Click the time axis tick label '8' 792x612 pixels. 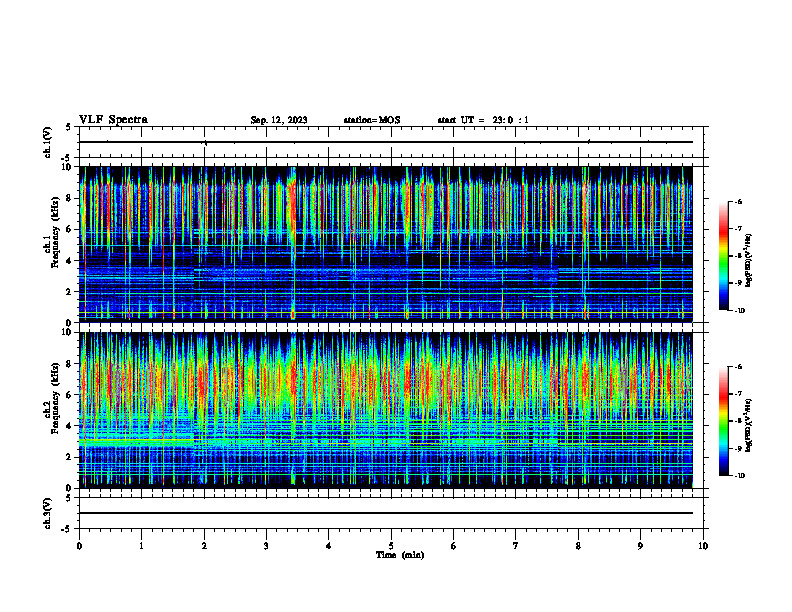click(x=578, y=546)
